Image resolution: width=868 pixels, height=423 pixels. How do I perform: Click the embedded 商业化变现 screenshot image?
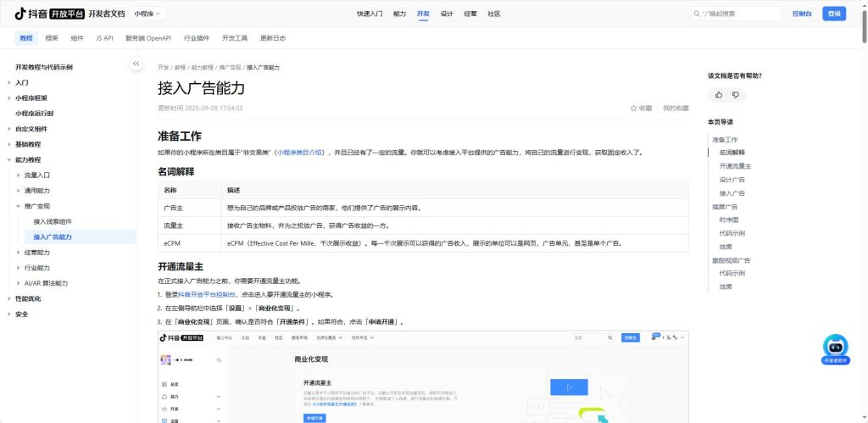point(423,376)
